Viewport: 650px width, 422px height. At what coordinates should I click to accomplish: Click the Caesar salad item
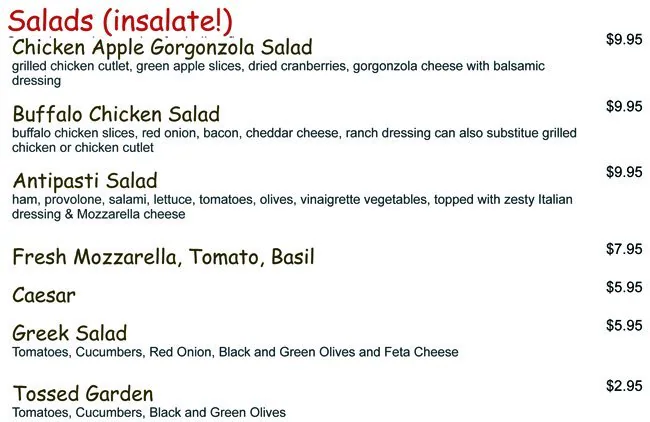click(44, 295)
